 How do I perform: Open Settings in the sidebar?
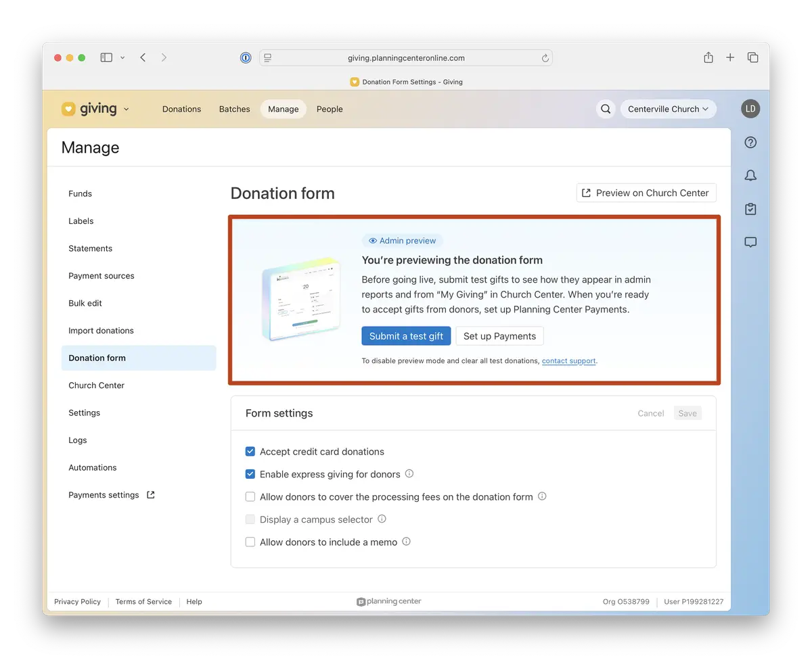point(139,413)
